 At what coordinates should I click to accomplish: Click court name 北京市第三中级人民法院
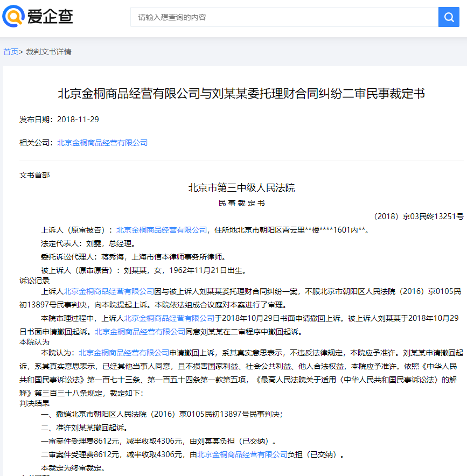pos(241,188)
